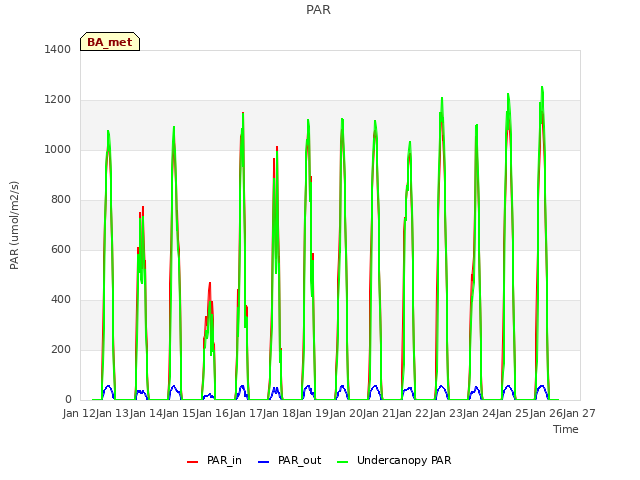The image size is (640, 480).
Task: Click the blue PAR_out legend swatch
Action: tap(264, 462)
